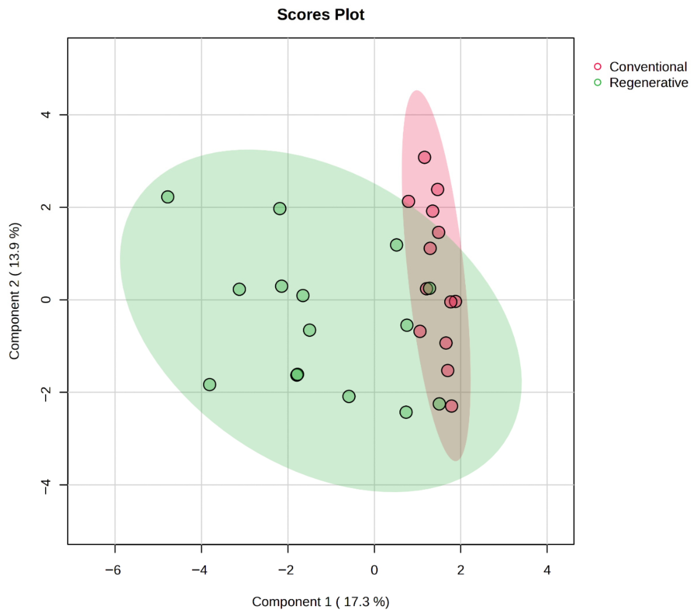Click the 2 tick label on Component 1 axis
The width and height of the screenshot is (693, 616).
(x=460, y=570)
